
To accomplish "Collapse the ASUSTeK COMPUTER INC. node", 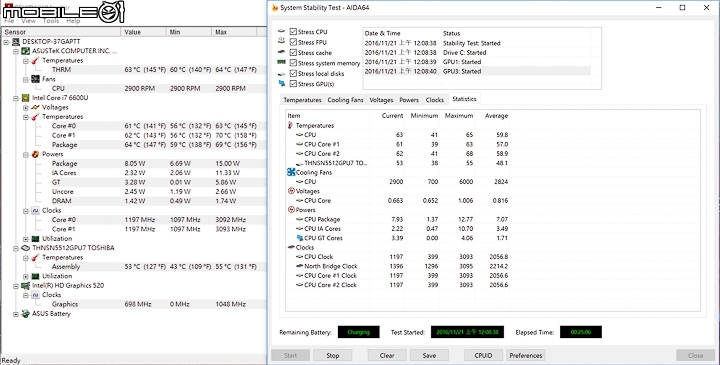I will [x=16, y=51].
